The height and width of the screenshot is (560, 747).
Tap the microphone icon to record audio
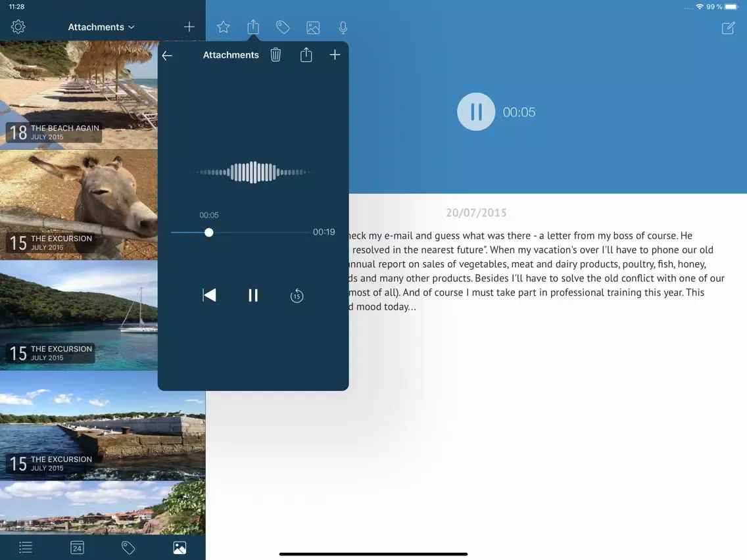[x=343, y=27]
